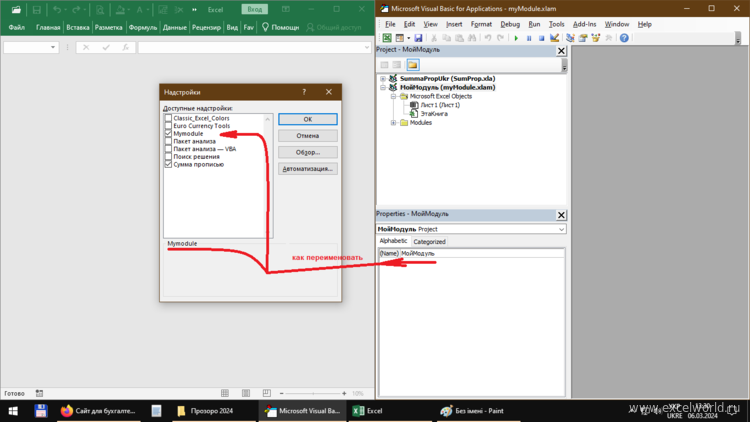Viewport: 750px width, 422px height.
Task: Collapse the Microsoft Excel Objects folder
Action: (x=393, y=96)
